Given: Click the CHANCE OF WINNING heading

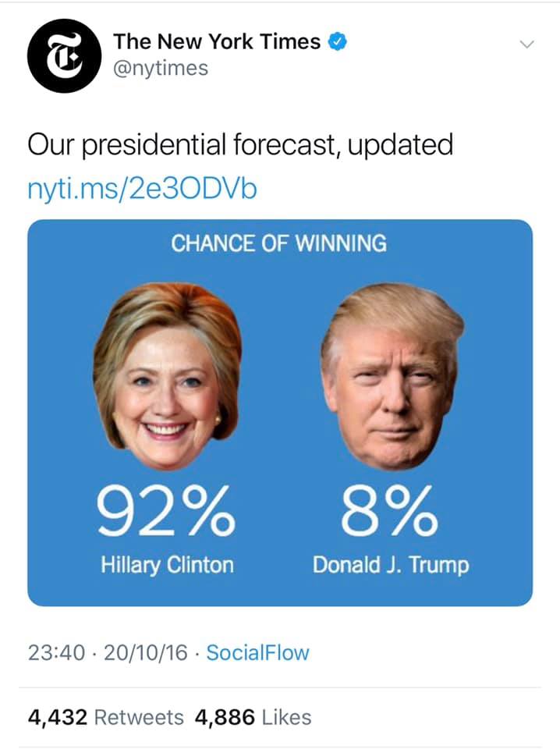Looking at the screenshot, I should [278, 243].
